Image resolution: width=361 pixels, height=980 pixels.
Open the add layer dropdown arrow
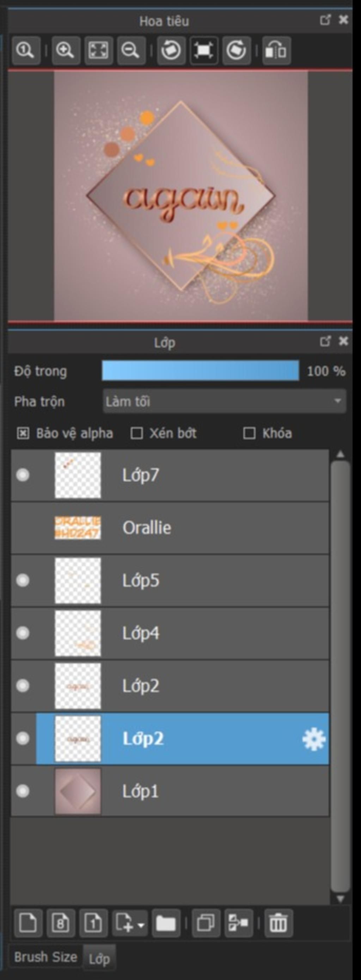[141, 924]
